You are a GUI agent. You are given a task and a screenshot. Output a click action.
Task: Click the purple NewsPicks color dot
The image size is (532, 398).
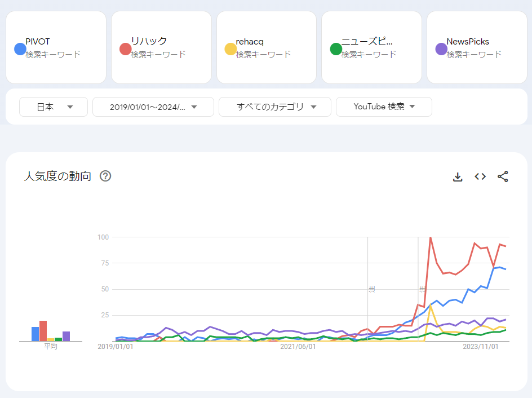tap(441, 49)
